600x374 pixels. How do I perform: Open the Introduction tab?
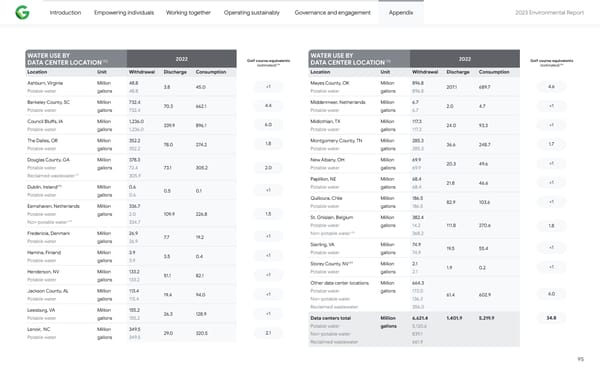pos(65,13)
